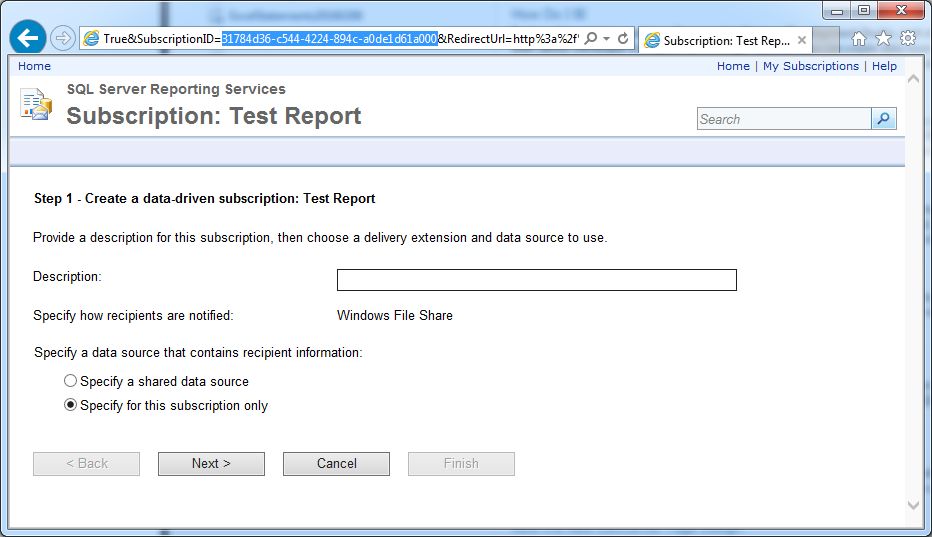Click the search magnifier button
932x537 pixels.
tap(884, 119)
